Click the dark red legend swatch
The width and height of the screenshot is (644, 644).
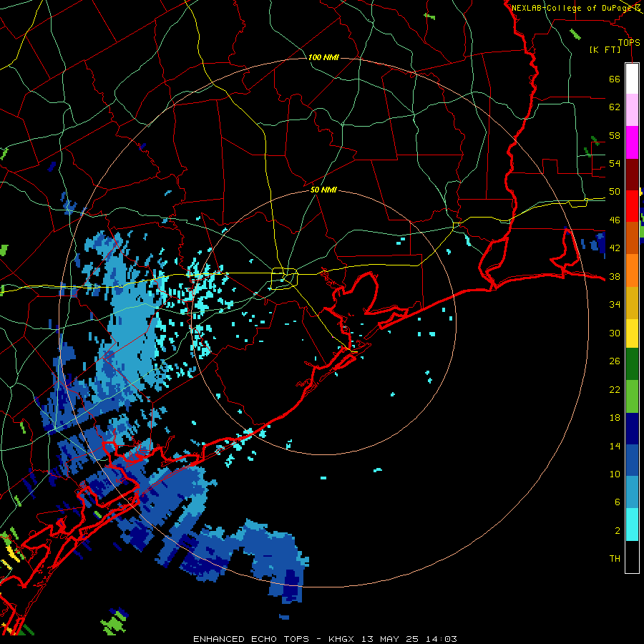pyautogui.click(x=632, y=174)
